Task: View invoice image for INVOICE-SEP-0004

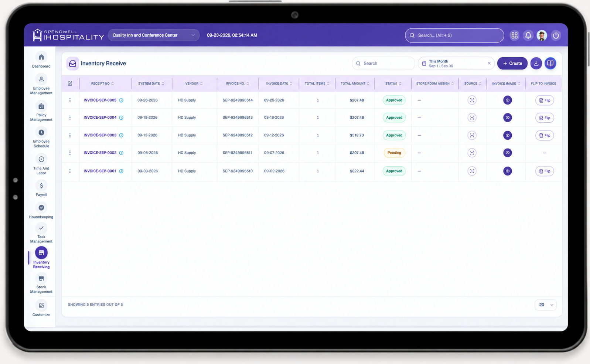Action: click(507, 118)
